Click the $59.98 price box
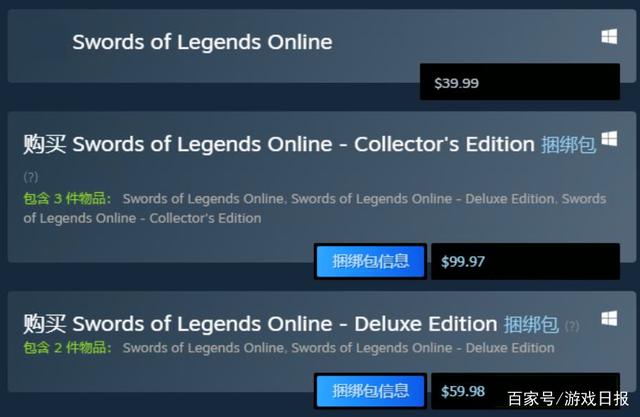The image size is (640, 417). coord(525,390)
